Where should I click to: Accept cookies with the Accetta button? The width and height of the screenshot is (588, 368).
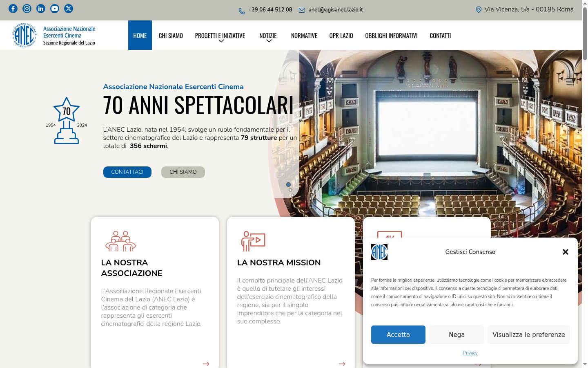[x=398, y=334]
